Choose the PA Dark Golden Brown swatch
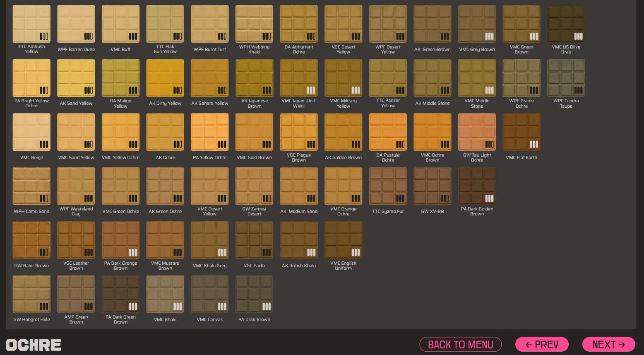 tap(477, 186)
